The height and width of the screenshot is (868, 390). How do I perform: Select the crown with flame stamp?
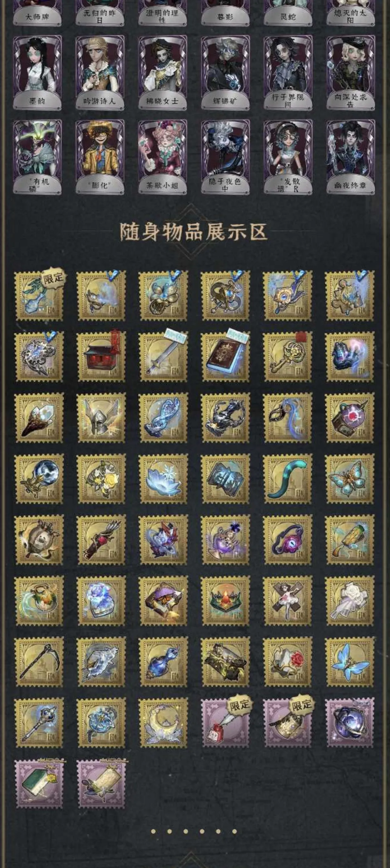(226, 601)
